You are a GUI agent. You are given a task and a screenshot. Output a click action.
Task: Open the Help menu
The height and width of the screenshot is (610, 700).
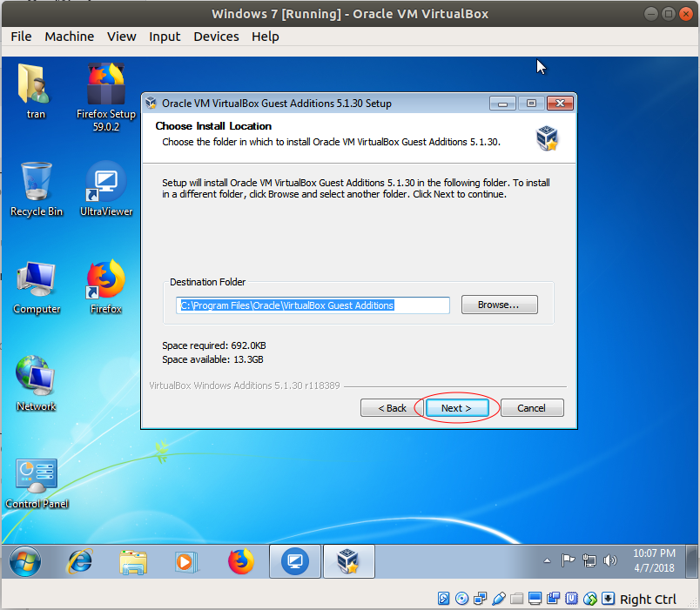coord(266,37)
